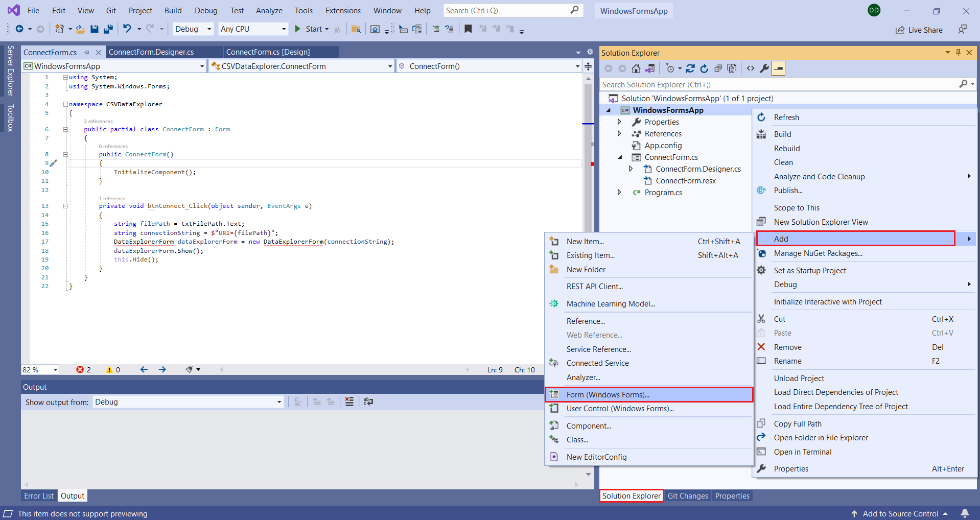Switch to ConnectForm.cs [Design] tab
The height and width of the screenshot is (520, 980).
pos(268,52)
